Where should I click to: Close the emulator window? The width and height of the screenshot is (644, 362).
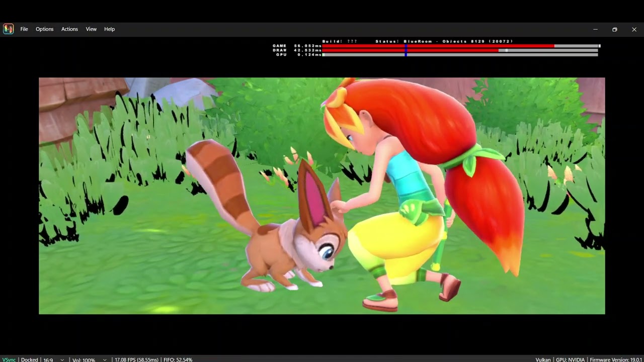coord(634,29)
